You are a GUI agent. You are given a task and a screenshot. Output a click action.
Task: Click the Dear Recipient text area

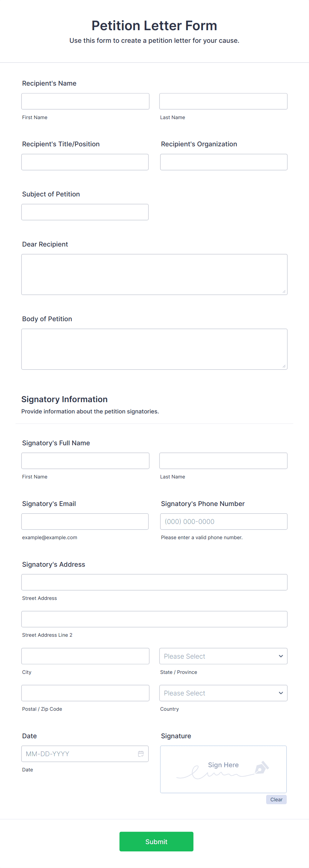point(154,274)
